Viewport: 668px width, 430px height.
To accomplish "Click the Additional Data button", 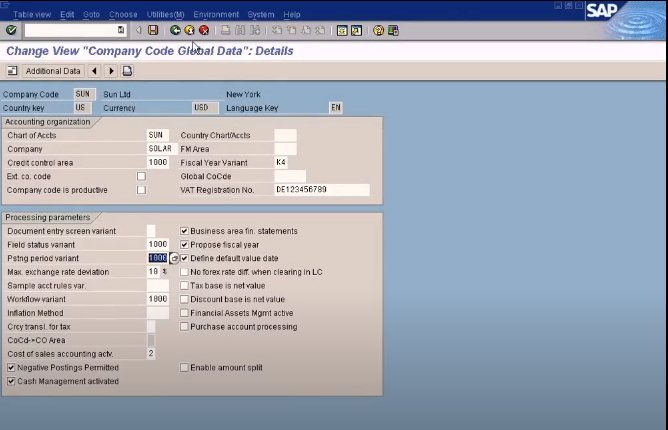I will click(x=53, y=71).
